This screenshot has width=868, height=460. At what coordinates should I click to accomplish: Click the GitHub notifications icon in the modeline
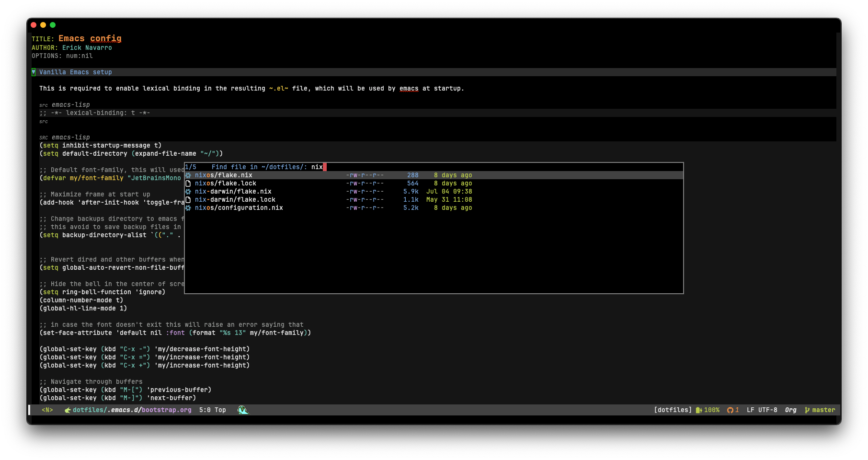pos(730,410)
